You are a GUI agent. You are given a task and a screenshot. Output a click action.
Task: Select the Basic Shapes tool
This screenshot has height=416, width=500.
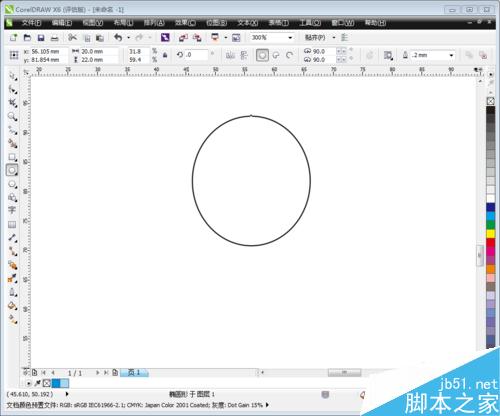pos(12,197)
